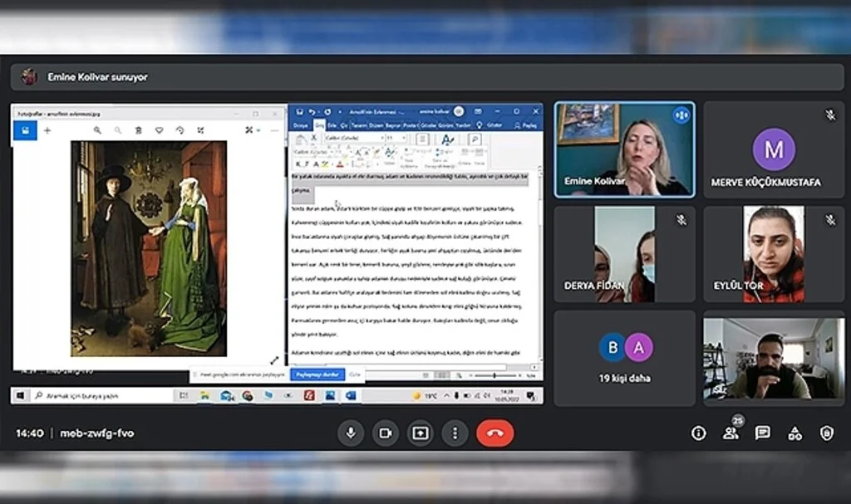Open Chrome from the shared taskbar
Screen dimensions: 851x504
pos(247,395)
